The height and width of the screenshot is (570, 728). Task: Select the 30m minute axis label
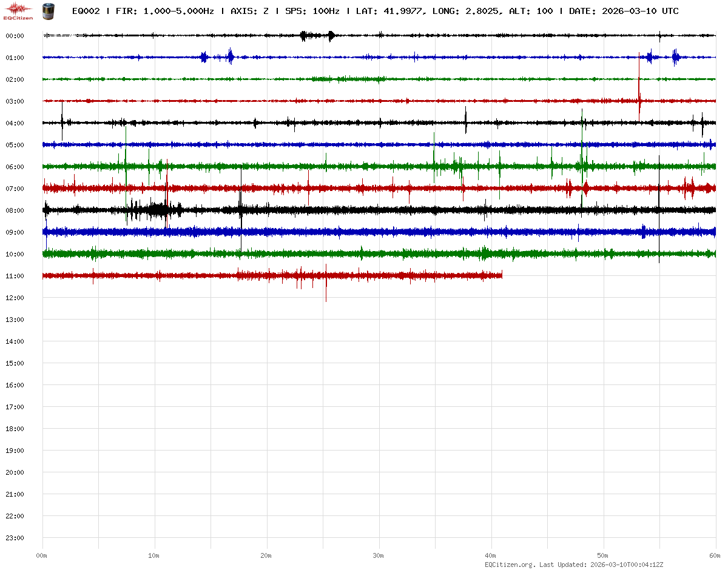(379, 555)
